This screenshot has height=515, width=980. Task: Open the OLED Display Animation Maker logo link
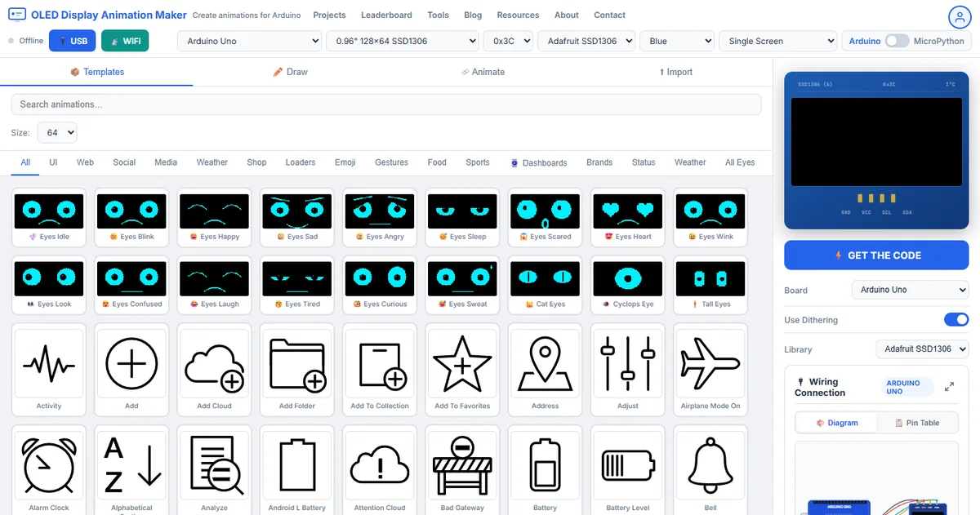point(98,15)
